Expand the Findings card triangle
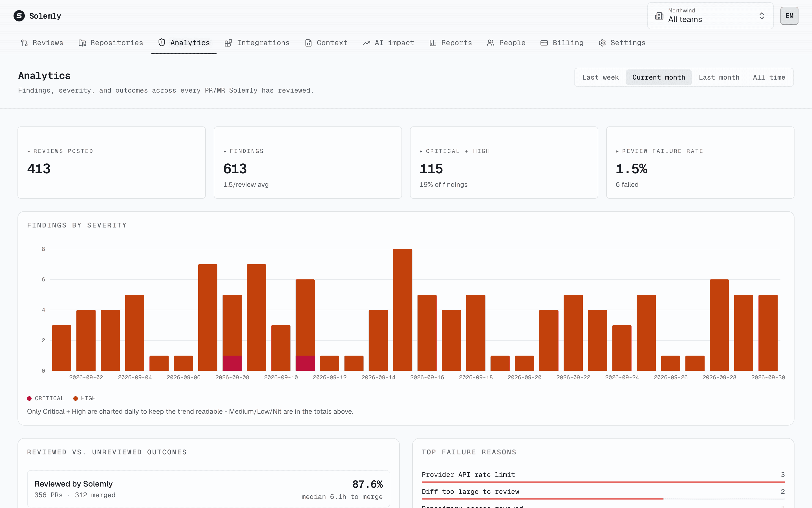The image size is (812, 508). (225, 152)
